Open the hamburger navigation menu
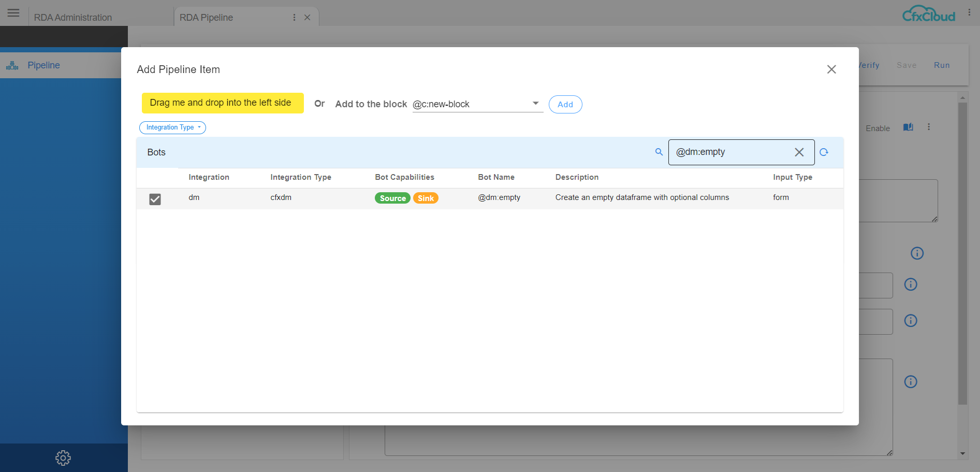 13,13
